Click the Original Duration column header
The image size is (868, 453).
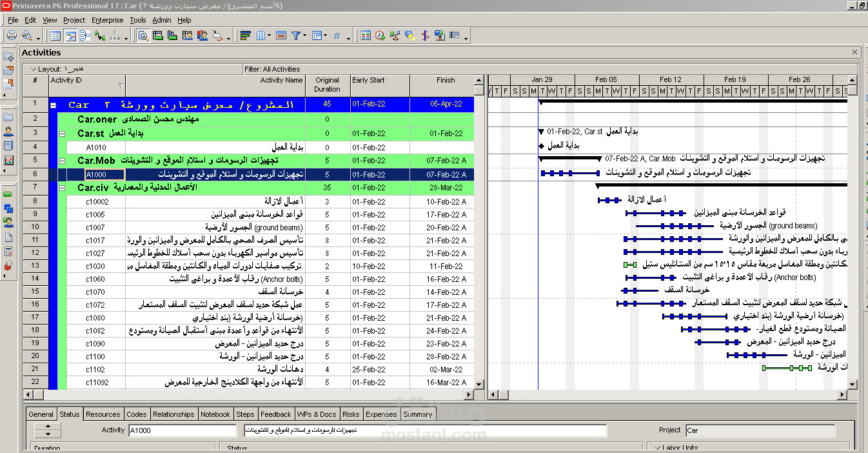(327, 85)
